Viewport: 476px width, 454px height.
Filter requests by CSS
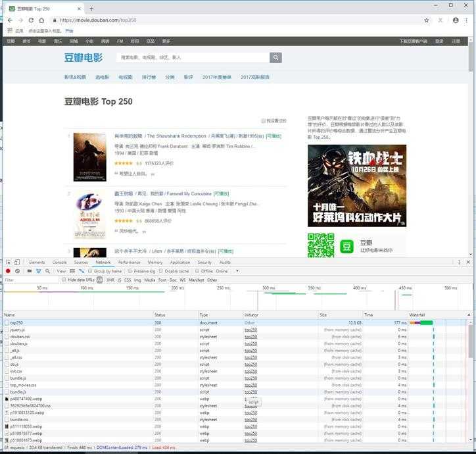point(128,280)
